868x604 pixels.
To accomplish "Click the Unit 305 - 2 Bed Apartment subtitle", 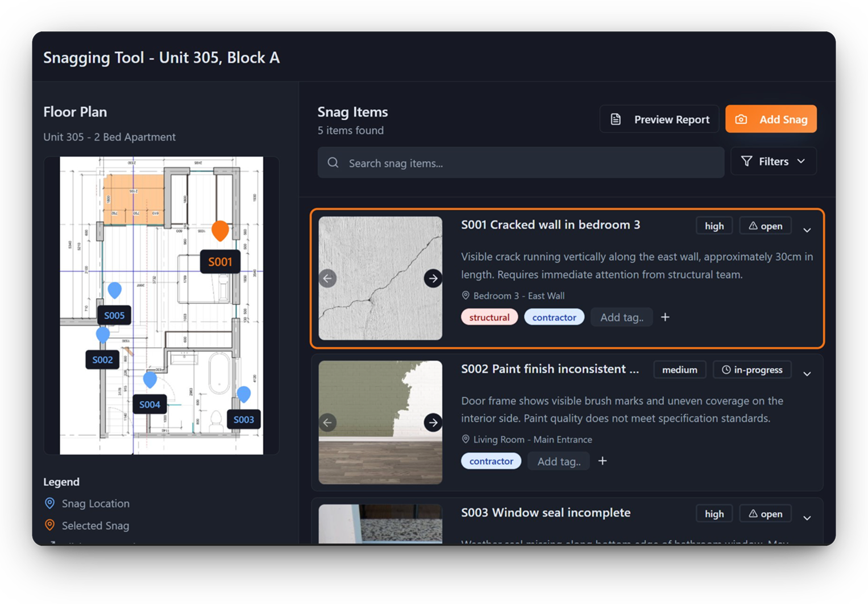I will (x=109, y=137).
